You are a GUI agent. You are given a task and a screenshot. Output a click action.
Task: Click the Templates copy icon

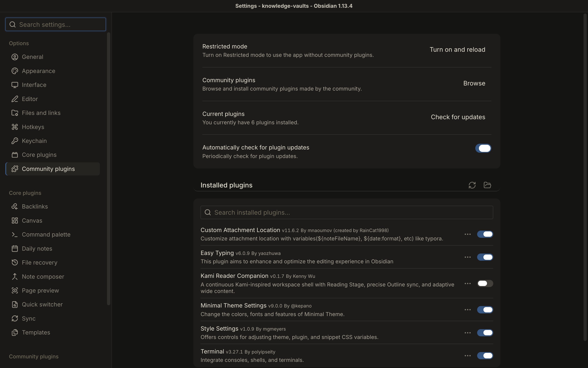click(x=15, y=332)
